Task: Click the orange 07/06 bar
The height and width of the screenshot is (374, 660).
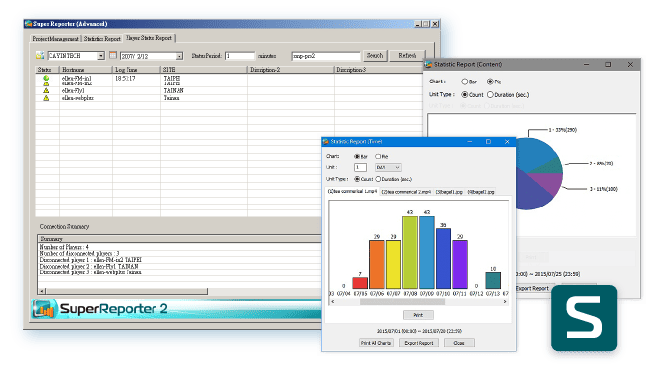Action: pos(377,264)
